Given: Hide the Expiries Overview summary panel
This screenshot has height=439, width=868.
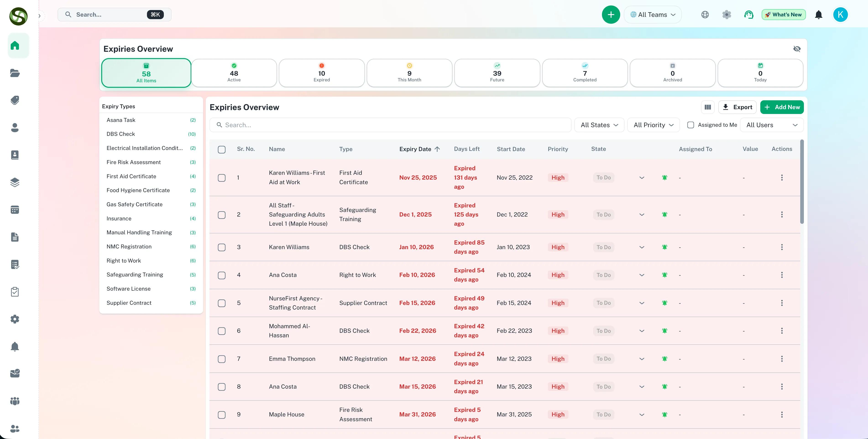Looking at the screenshot, I should tap(797, 49).
